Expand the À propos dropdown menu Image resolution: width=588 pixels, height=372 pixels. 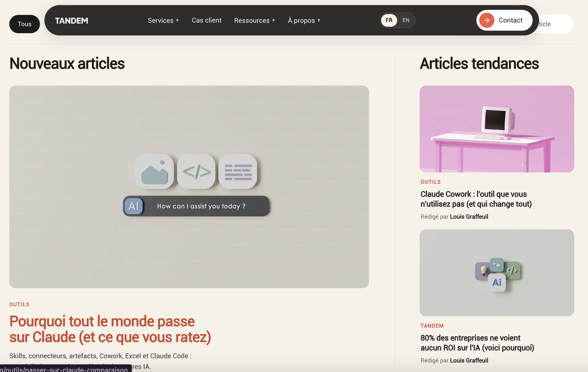304,21
